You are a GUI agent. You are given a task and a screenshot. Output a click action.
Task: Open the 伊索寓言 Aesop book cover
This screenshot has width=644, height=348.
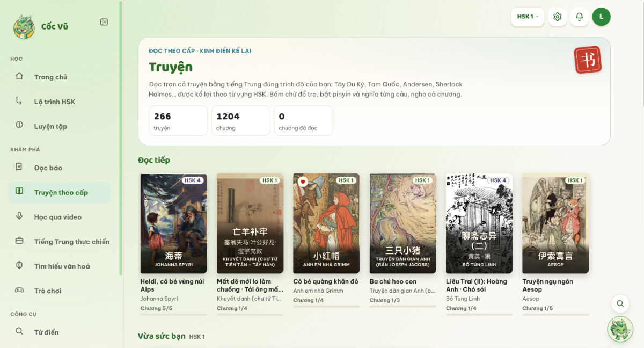point(555,223)
